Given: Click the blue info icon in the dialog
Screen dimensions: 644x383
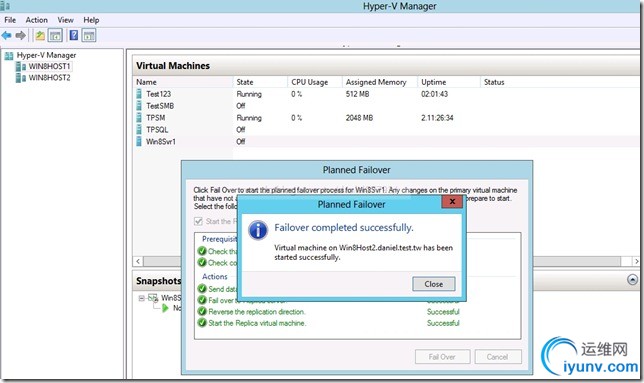Looking at the screenshot, I should (x=258, y=230).
